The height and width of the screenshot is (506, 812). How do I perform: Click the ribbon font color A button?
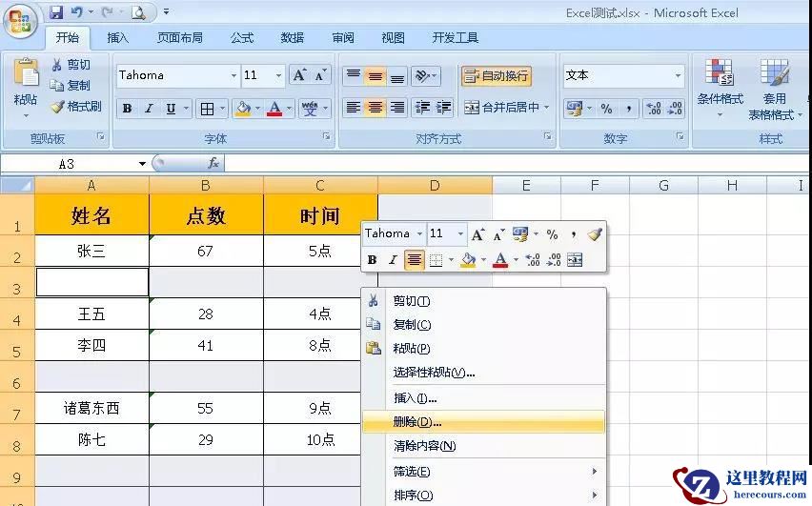pos(274,109)
